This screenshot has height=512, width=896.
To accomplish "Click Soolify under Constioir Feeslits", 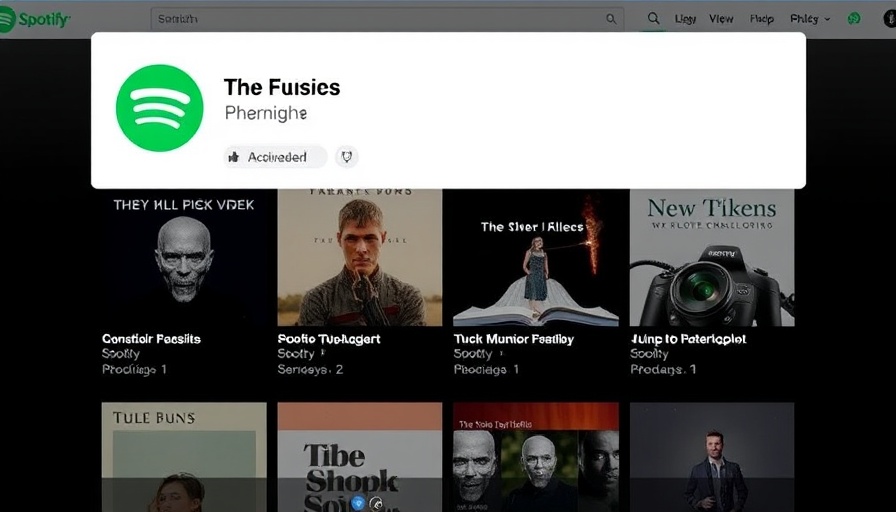I will [121, 354].
